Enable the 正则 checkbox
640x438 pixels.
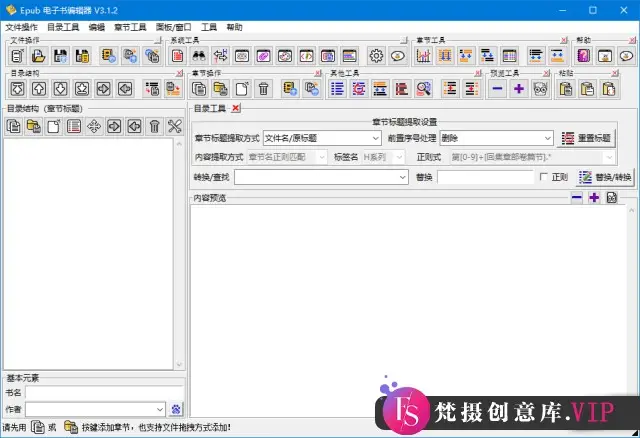point(543,177)
